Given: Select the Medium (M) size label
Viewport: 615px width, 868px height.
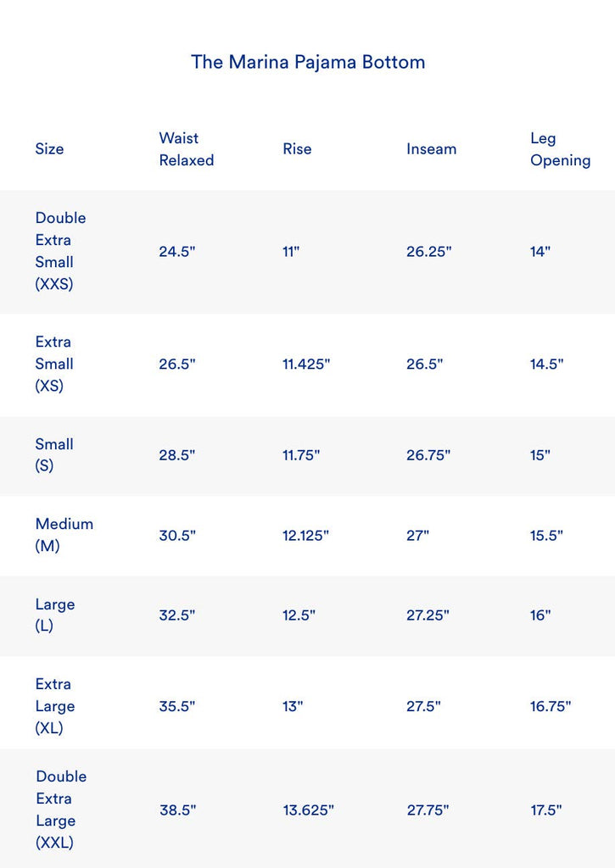Looking at the screenshot, I should click(x=64, y=535).
